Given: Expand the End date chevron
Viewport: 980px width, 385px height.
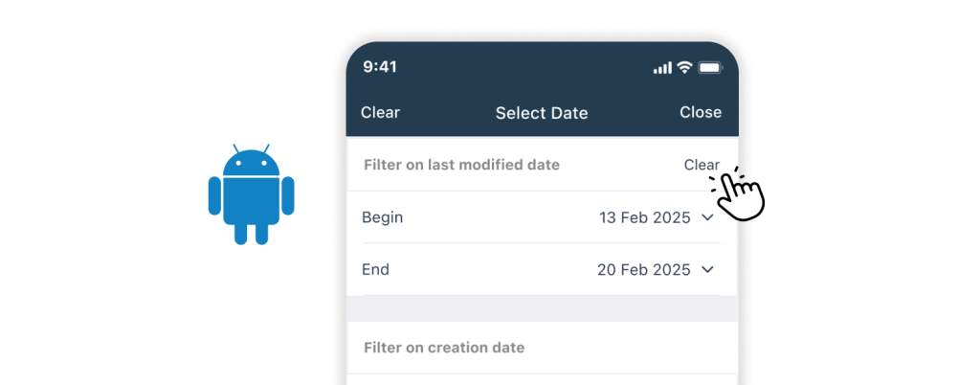Looking at the screenshot, I should click(708, 269).
